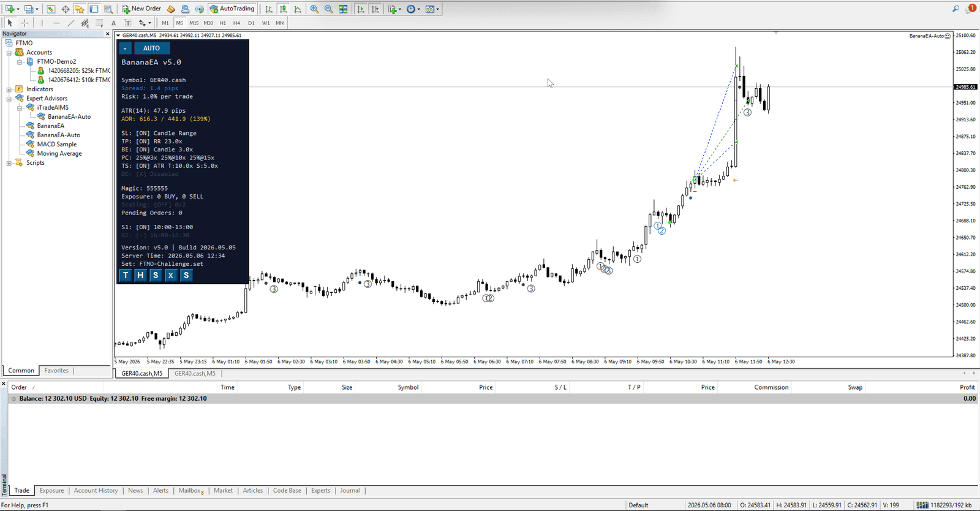Open the indicators list dropdown arrow

click(401, 9)
